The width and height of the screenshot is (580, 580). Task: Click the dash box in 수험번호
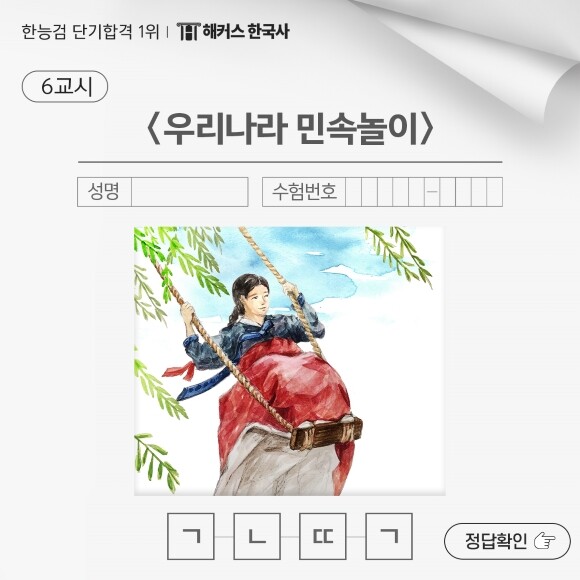point(432,192)
